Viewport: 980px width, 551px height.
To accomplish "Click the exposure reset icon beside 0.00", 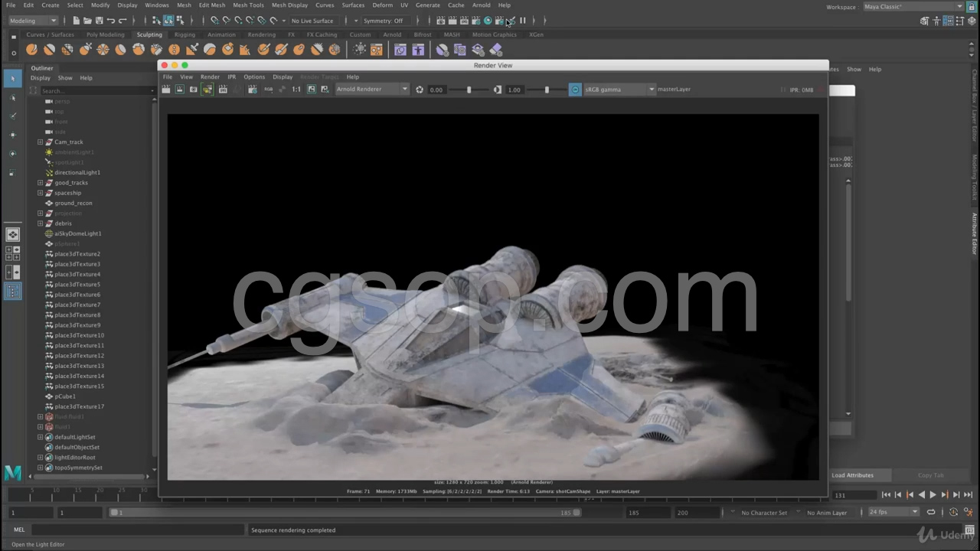I will click(420, 90).
